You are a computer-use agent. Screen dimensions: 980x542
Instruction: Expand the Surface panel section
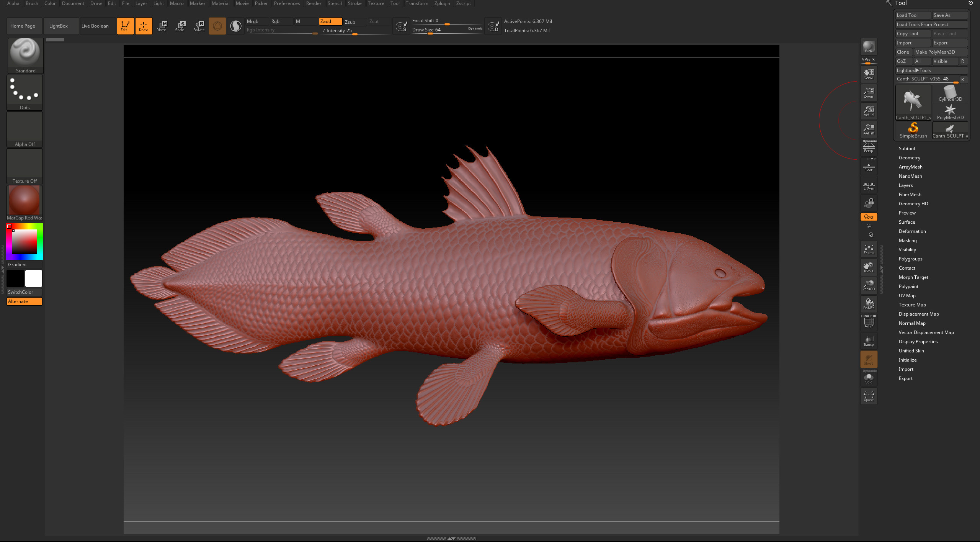(x=906, y=222)
